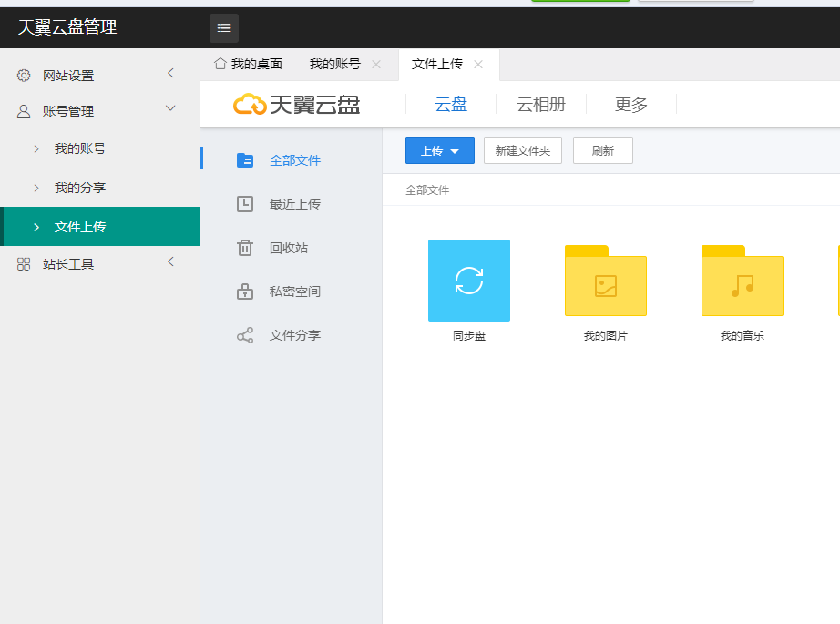Click the 站长工具 sidebar label

(x=68, y=264)
